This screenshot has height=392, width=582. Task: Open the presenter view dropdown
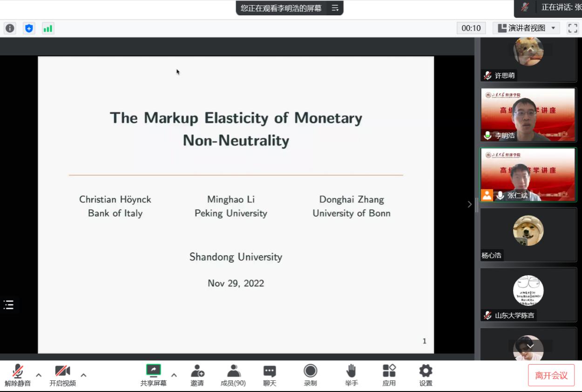pos(526,28)
